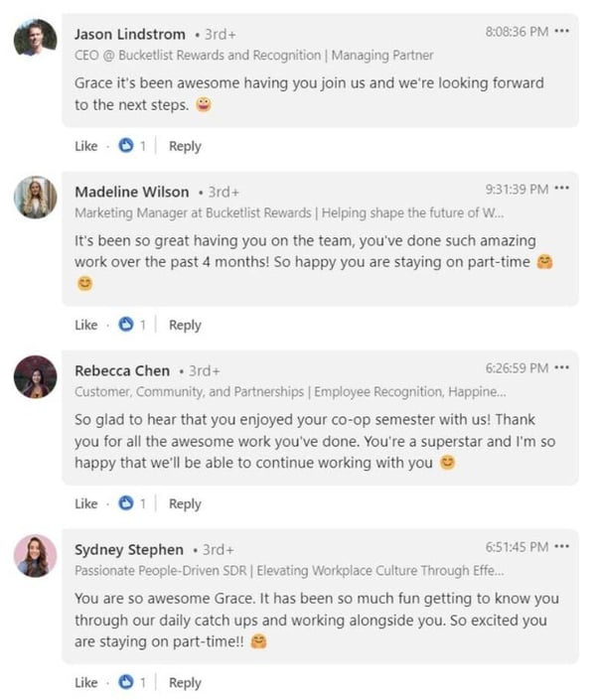Open options menu on Jason Lindstrom's comment
Image resolution: width=598 pixels, height=700 pixels.
tap(562, 32)
